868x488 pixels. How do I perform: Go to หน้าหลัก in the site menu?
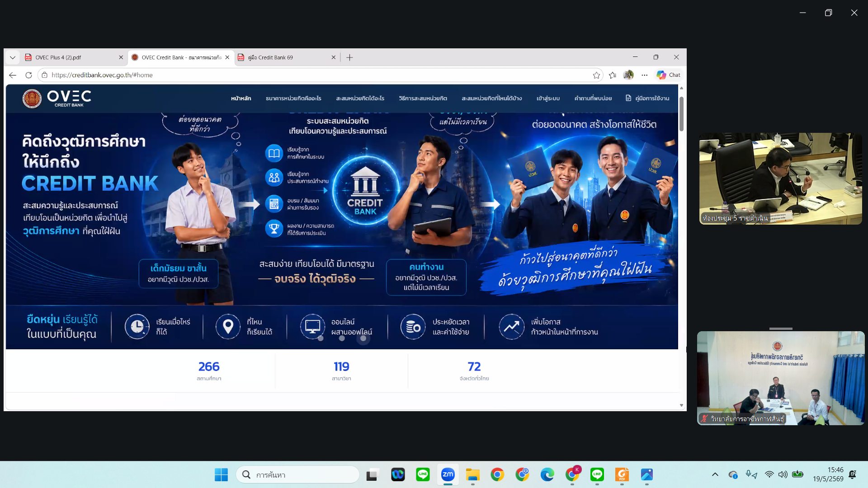pos(241,98)
